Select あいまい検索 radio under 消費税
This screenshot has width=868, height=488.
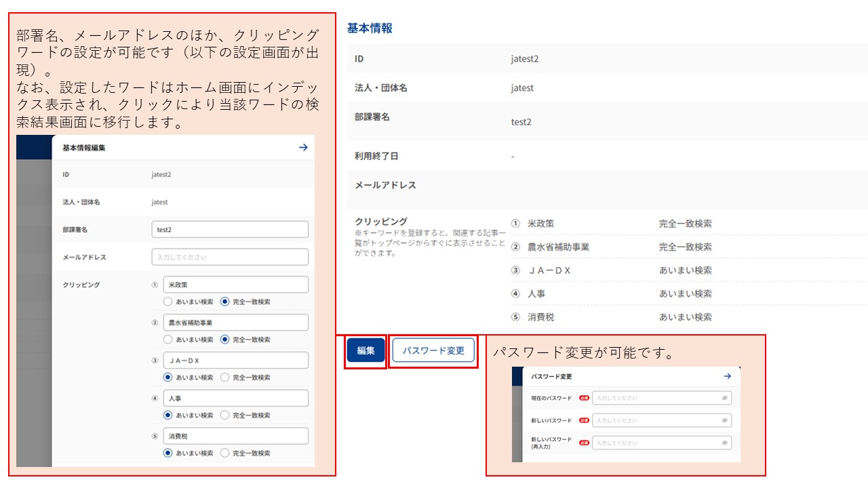point(167,453)
